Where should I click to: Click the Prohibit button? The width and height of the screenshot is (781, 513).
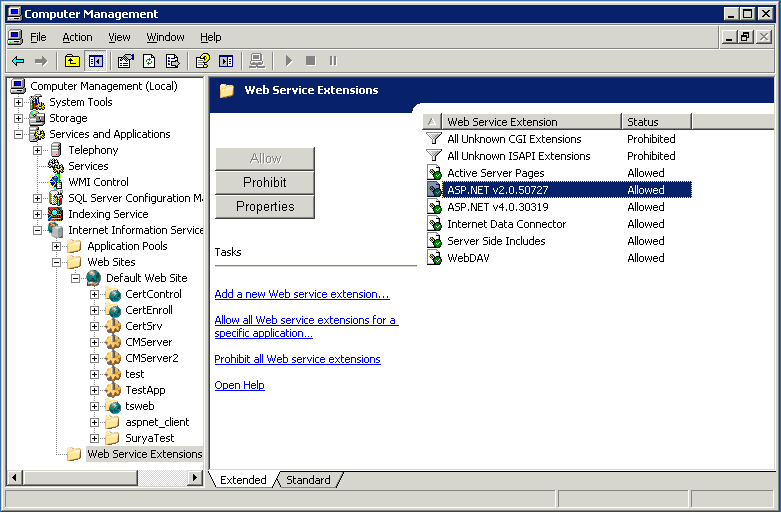pos(265,182)
